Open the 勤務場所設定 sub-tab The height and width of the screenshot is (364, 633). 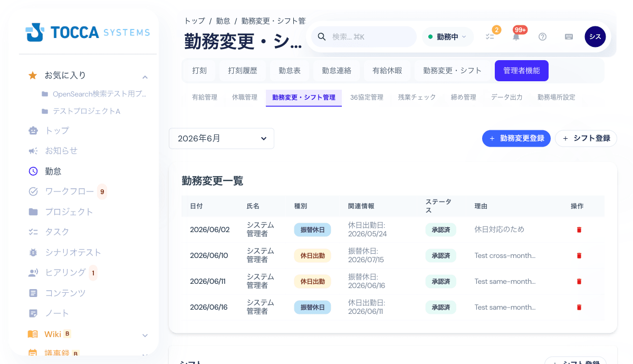557,98
